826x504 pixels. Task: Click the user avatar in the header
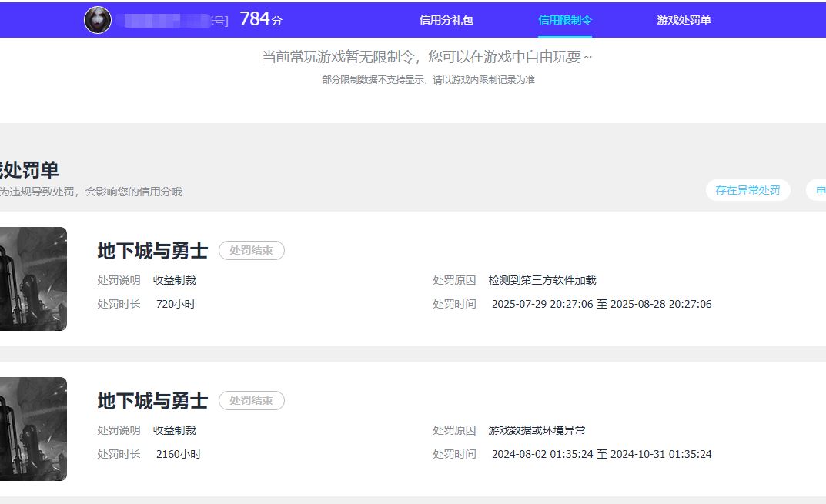(x=98, y=20)
